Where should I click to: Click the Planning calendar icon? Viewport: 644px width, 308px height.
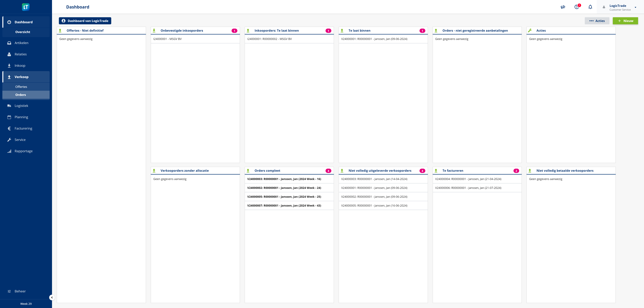tap(9, 117)
